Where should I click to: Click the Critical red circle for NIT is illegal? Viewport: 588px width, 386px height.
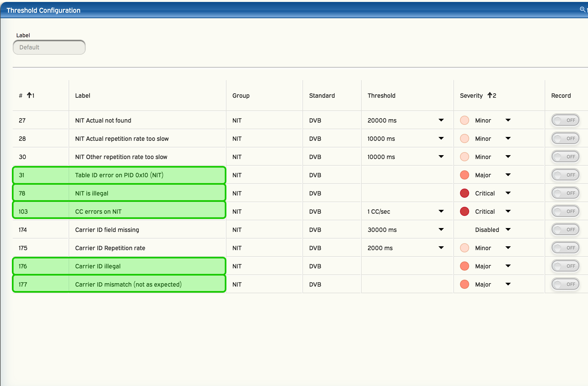point(464,193)
